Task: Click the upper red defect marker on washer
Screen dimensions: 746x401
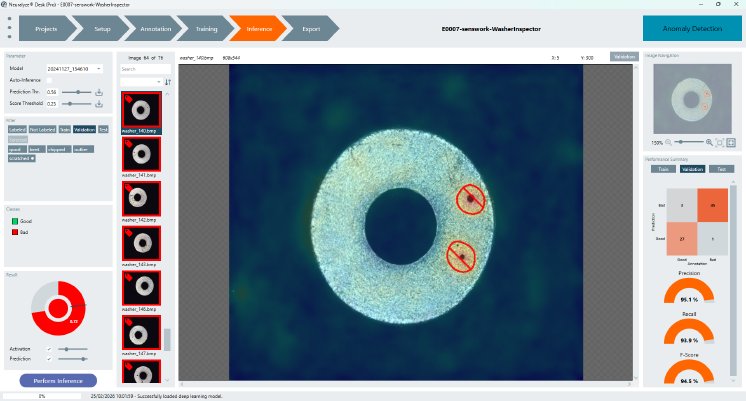Action: click(x=471, y=199)
